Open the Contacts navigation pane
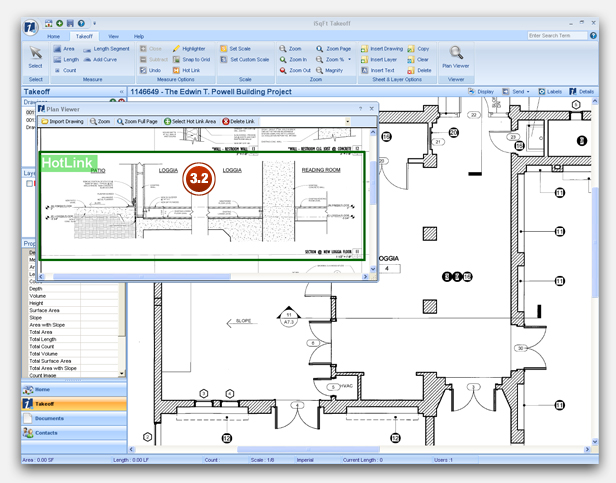Screen dimensions: 616x483 (x=74, y=433)
